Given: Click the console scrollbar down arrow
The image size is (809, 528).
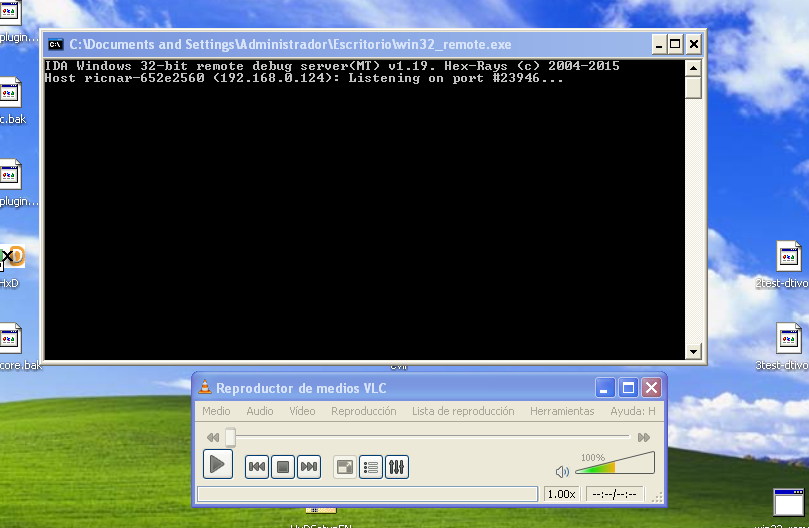Looking at the screenshot, I should pyautogui.click(x=693, y=352).
